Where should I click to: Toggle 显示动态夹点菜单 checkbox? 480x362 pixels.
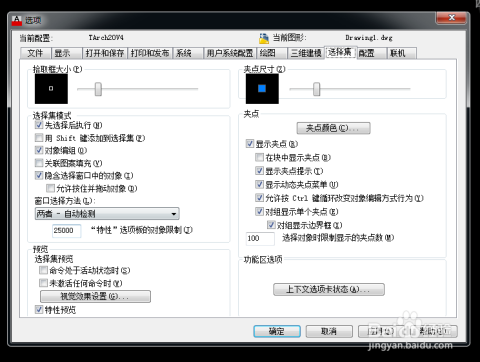pyautogui.click(x=259, y=184)
